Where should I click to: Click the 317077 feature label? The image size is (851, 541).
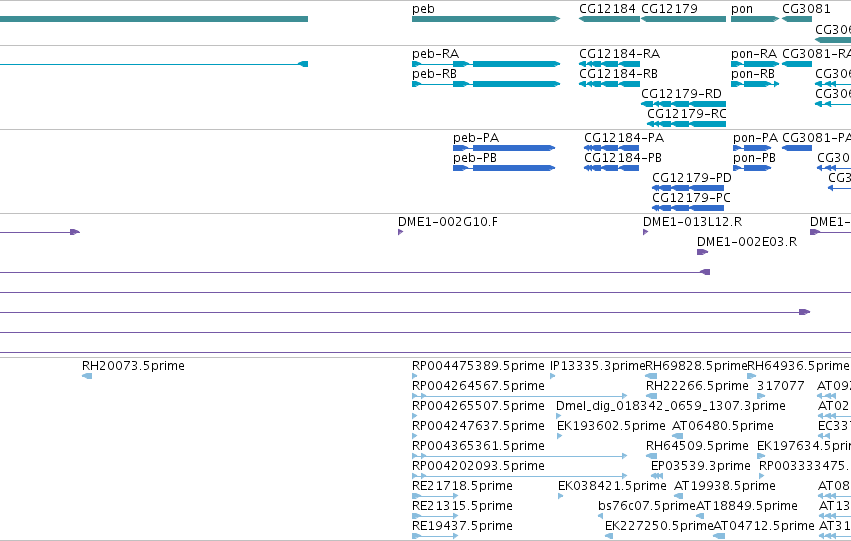tap(780, 386)
